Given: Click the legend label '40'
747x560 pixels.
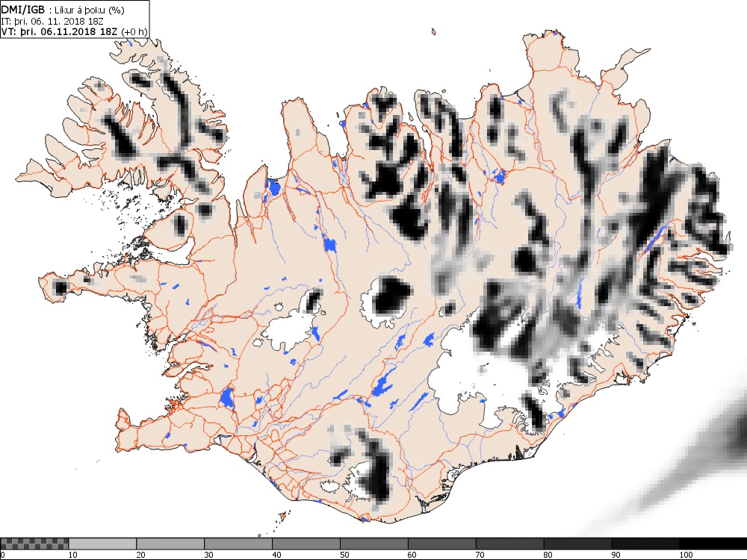Looking at the screenshot, I should coord(277,555).
